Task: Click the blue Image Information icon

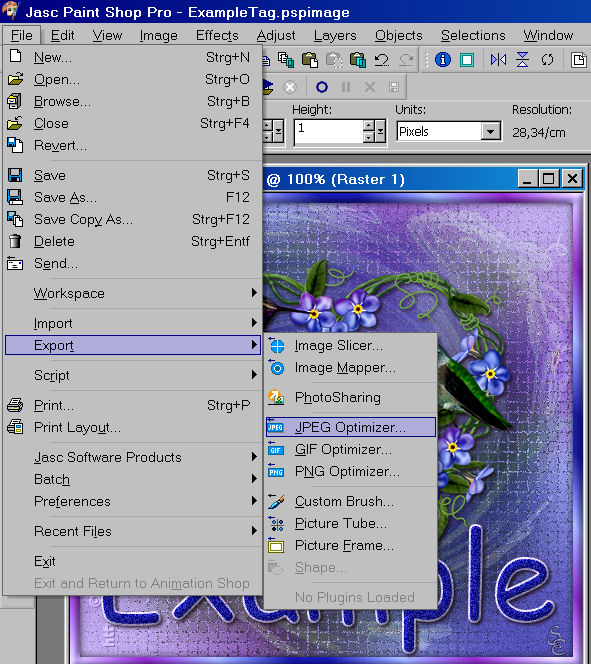Action: (x=443, y=60)
